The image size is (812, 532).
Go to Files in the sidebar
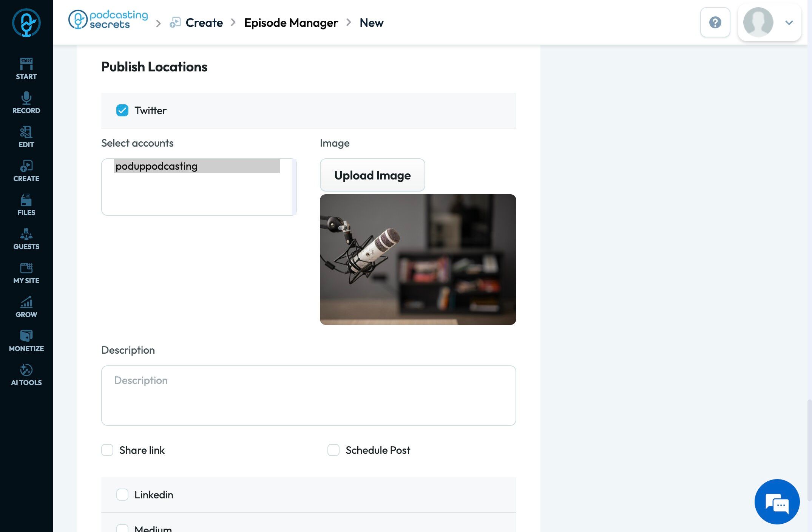26,205
